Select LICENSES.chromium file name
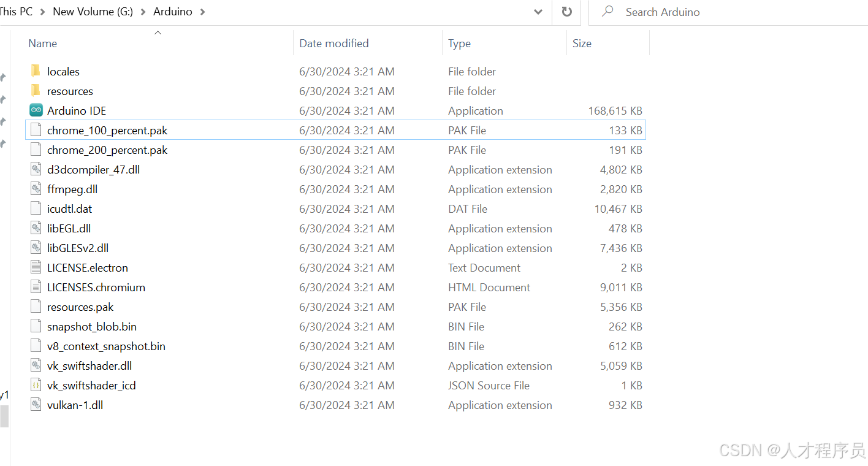Viewport: 868px width, 466px height. (x=96, y=288)
